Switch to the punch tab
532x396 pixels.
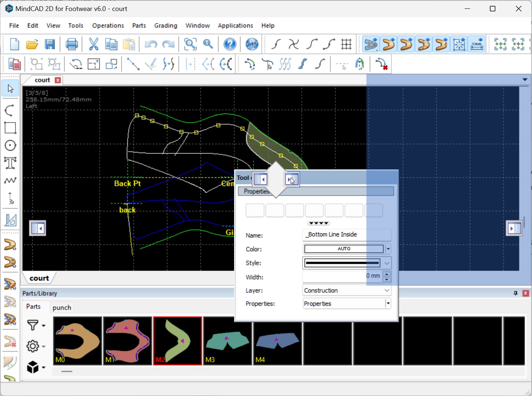(62, 308)
